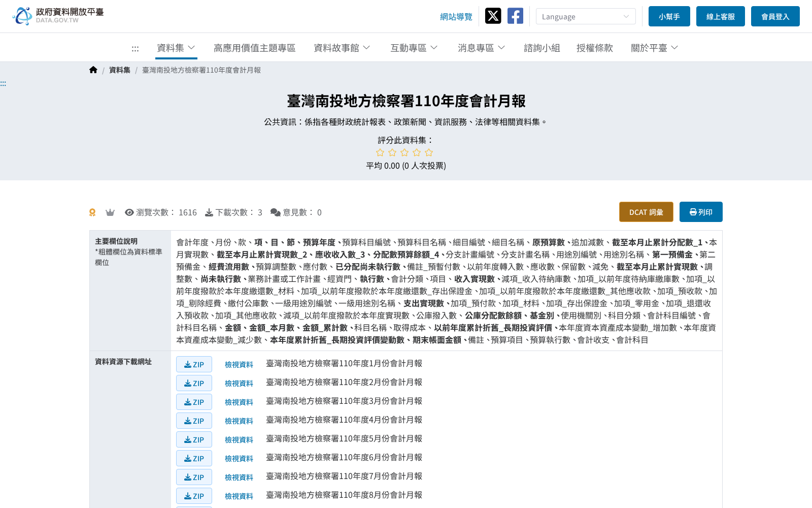The width and height of the screenshot is (812, 508).
Task: Expand the 關於平臺 menu
Action: [x=655, y=48]
